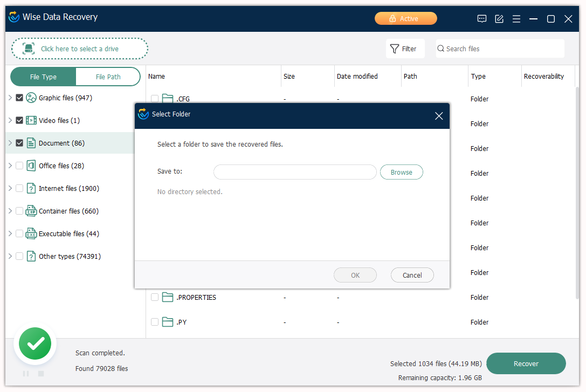Click the Executable files EXE icon

[x=31, y=234]
